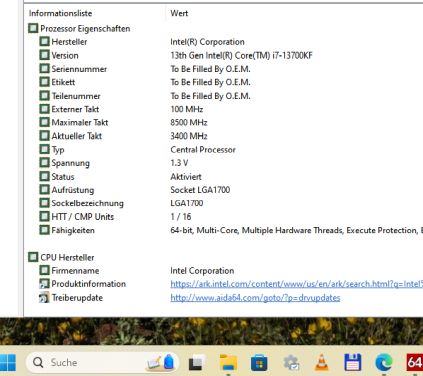Click the Firmenname row icon
Screen dimensions: 423x376
coord(44,270)
